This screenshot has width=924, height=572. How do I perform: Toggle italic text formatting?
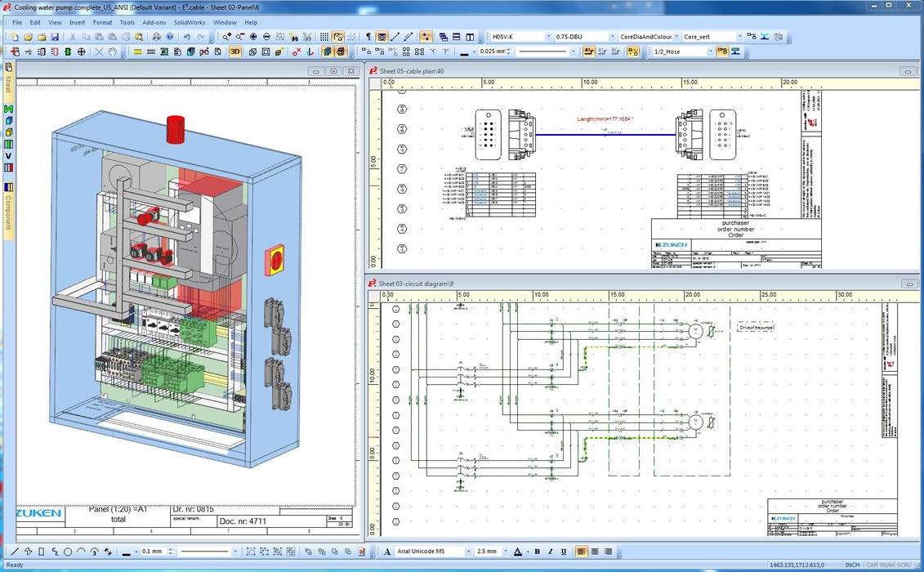click(551, 552)
